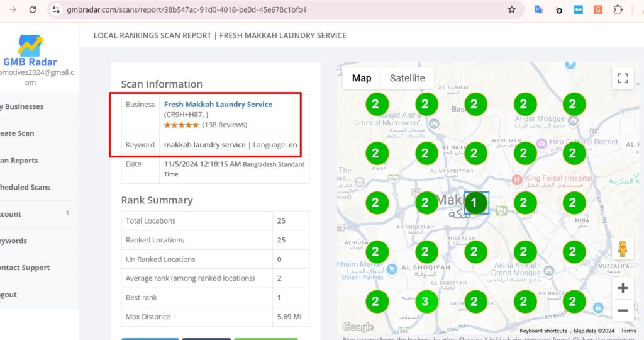Click the Un Ranked Locations row label
The height and width of the screenshot is (340, 644).
point(160,259)
